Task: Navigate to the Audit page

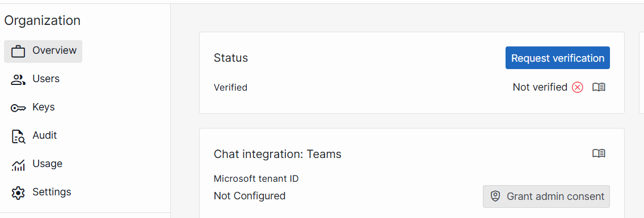Action: (x=45, y=135)
